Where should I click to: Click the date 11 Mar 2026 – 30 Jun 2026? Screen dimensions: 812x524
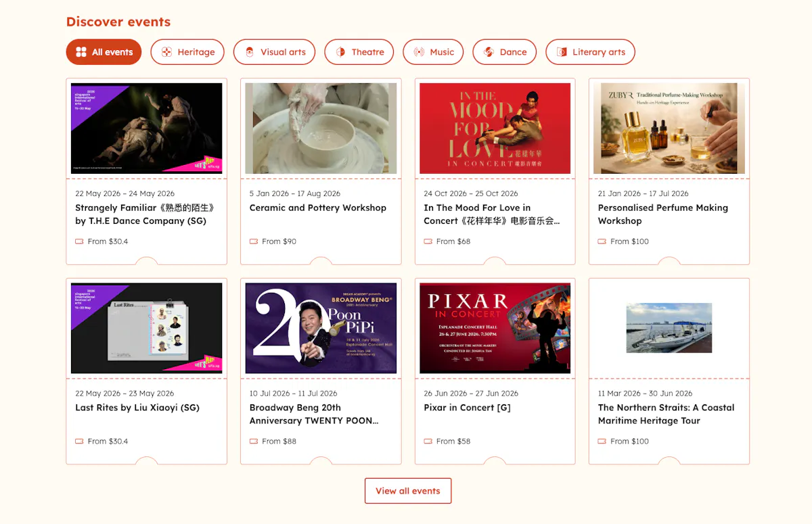pyautogui.click(x=645, y=394)
